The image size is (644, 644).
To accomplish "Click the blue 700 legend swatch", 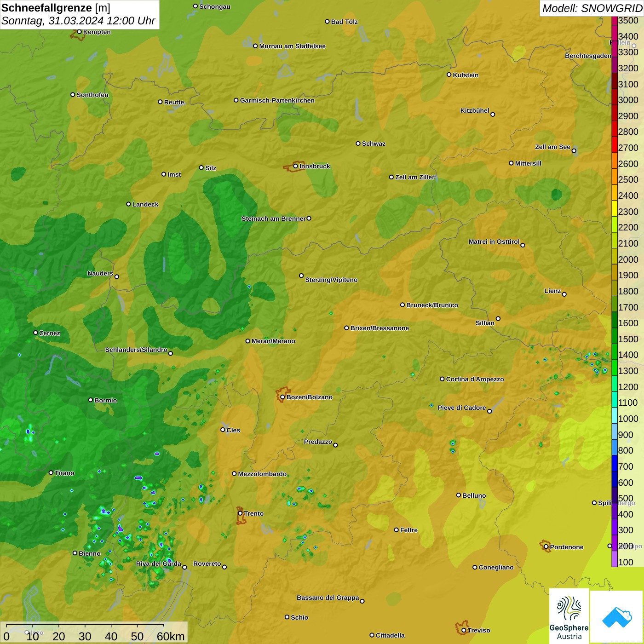I will [x=614, y=463].
